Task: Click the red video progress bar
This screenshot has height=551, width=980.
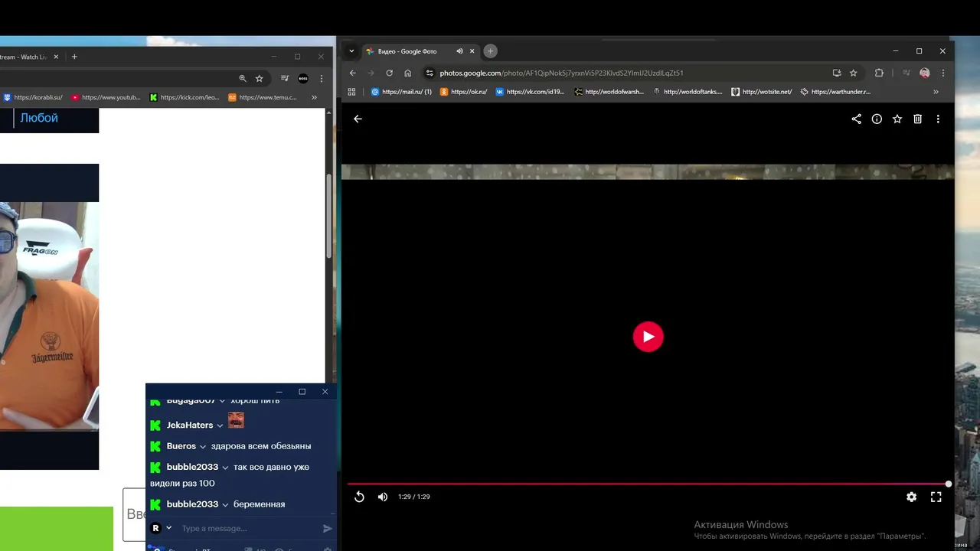Action: [x=648, y=484]
